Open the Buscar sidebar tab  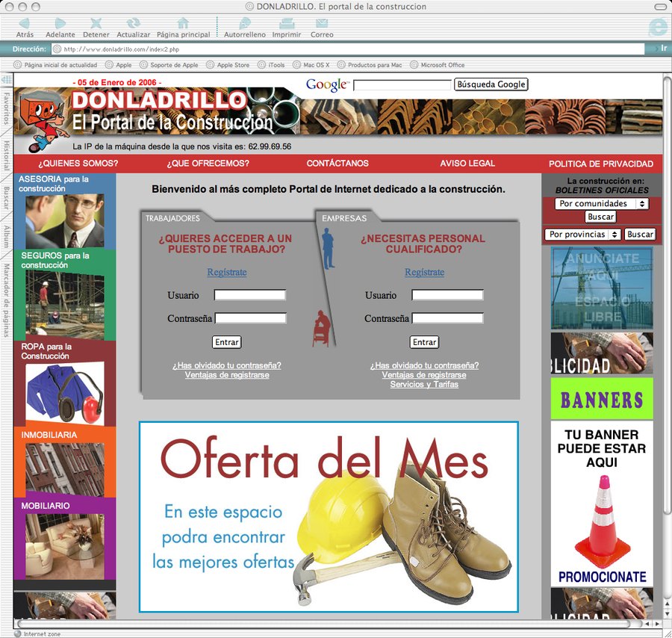(x=7, y=198)
